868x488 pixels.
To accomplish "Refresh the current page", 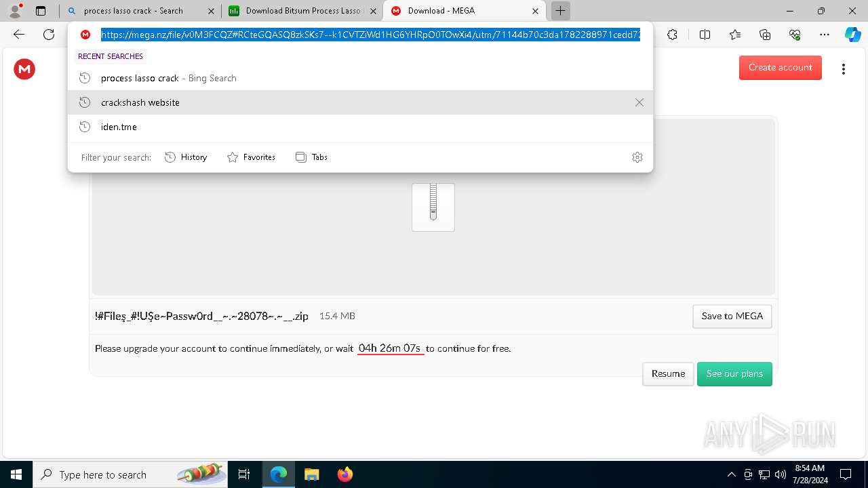I will 49,35.
